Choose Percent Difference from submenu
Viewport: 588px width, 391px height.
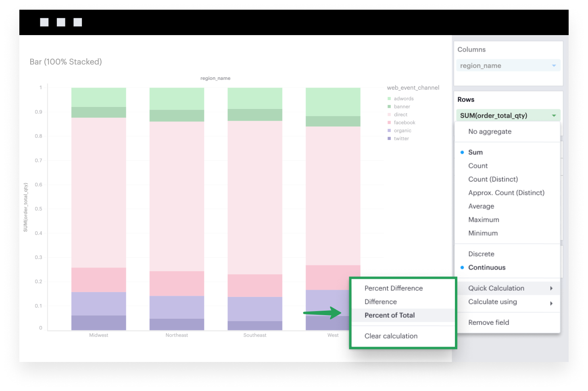click(x=394, y=288)
